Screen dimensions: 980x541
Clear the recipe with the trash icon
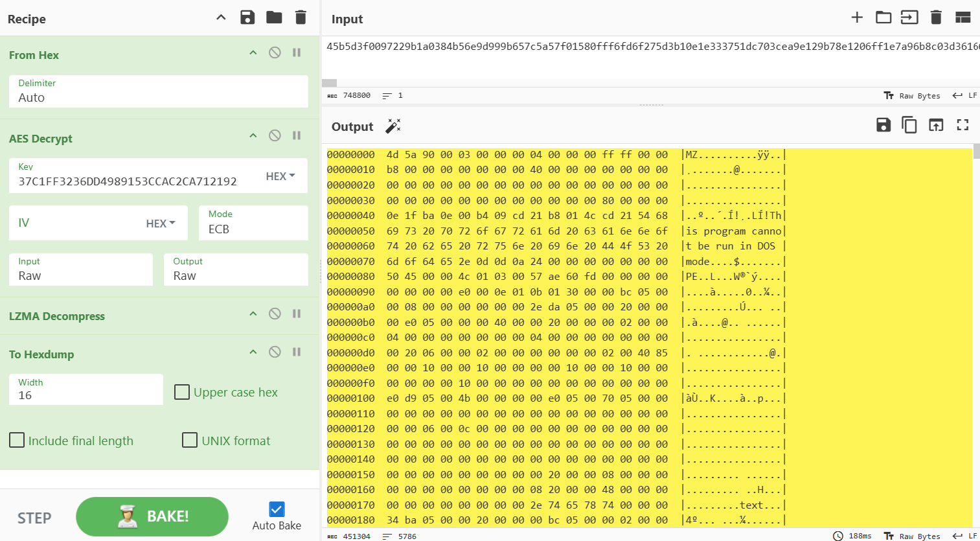click(x=301, y=17)
